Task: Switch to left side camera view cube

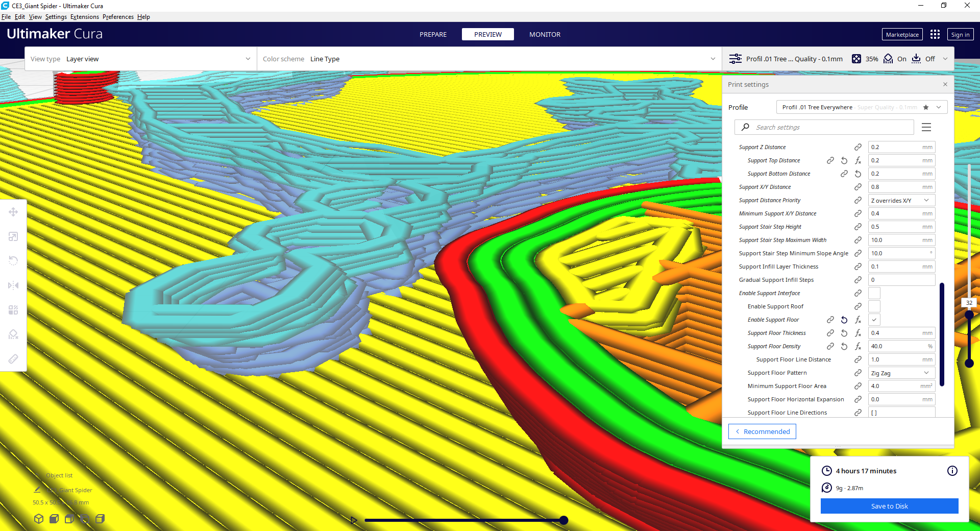Action: [85, 519]
